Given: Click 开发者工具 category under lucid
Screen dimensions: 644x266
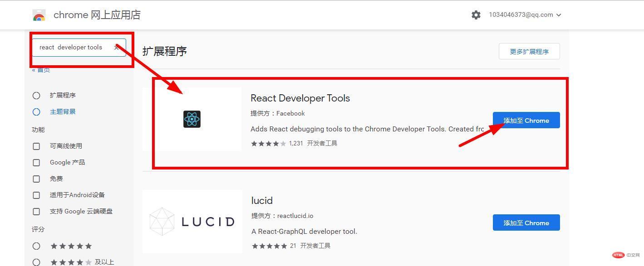Looking at the screenshot, I should point(315,246).
